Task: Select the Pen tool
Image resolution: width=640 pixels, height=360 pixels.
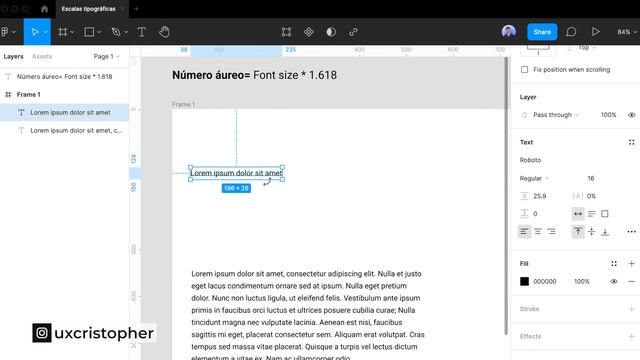Action: coord(116,32)
